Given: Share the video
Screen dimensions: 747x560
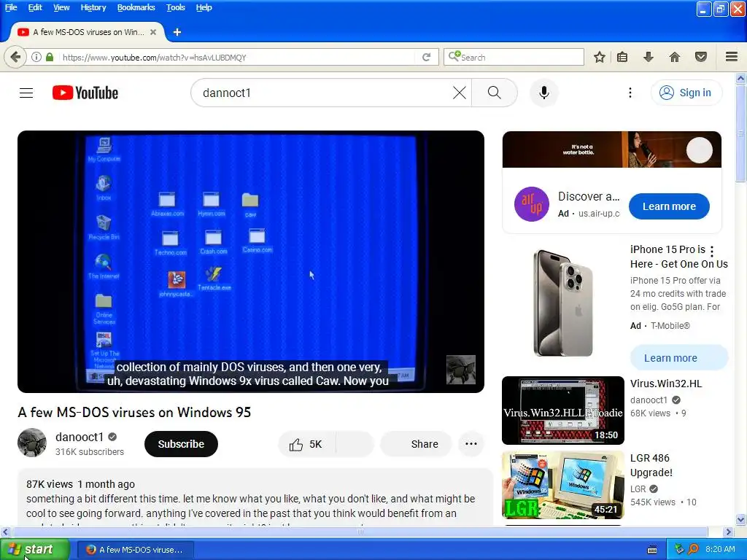Looking at the screenshot, I should tap(416, 444).
